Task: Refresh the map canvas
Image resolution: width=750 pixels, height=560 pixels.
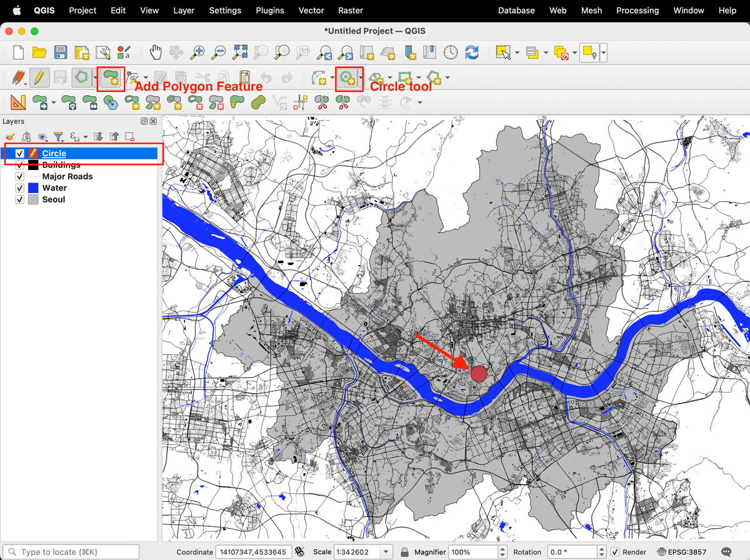Action: (x=472, y=52)
